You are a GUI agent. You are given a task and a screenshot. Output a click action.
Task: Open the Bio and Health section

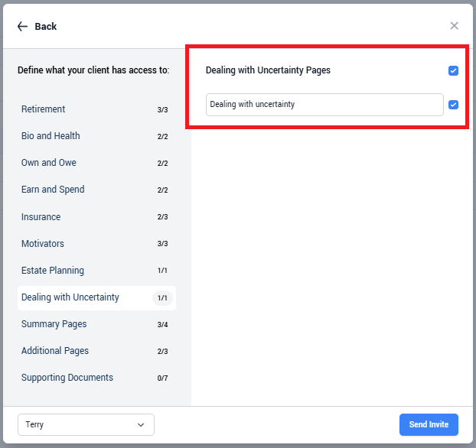coord(96,136)
